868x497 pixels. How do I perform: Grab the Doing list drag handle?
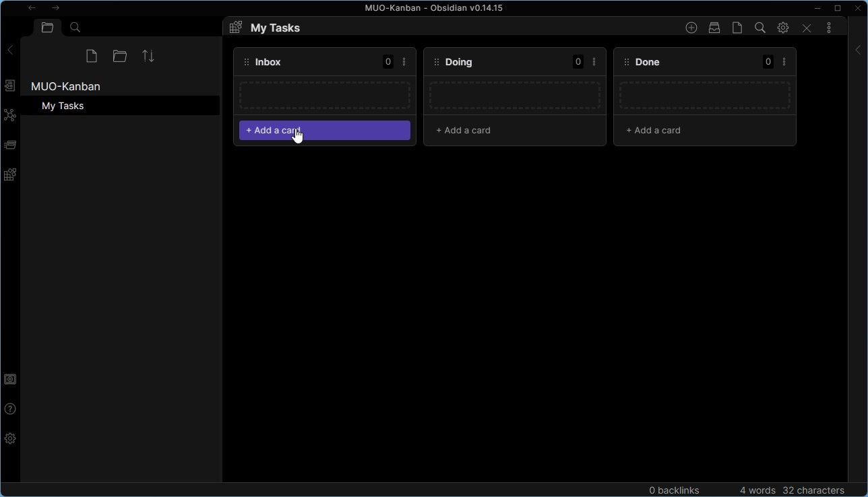click(437, 62)
